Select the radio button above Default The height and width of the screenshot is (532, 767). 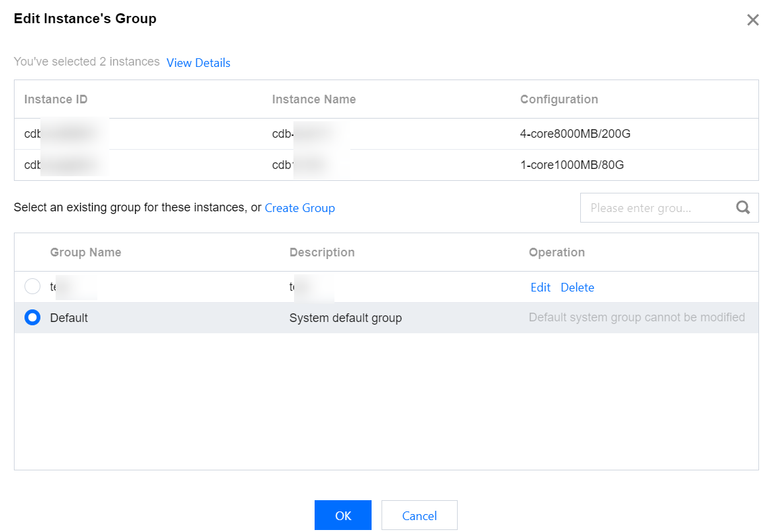point(32,287)
